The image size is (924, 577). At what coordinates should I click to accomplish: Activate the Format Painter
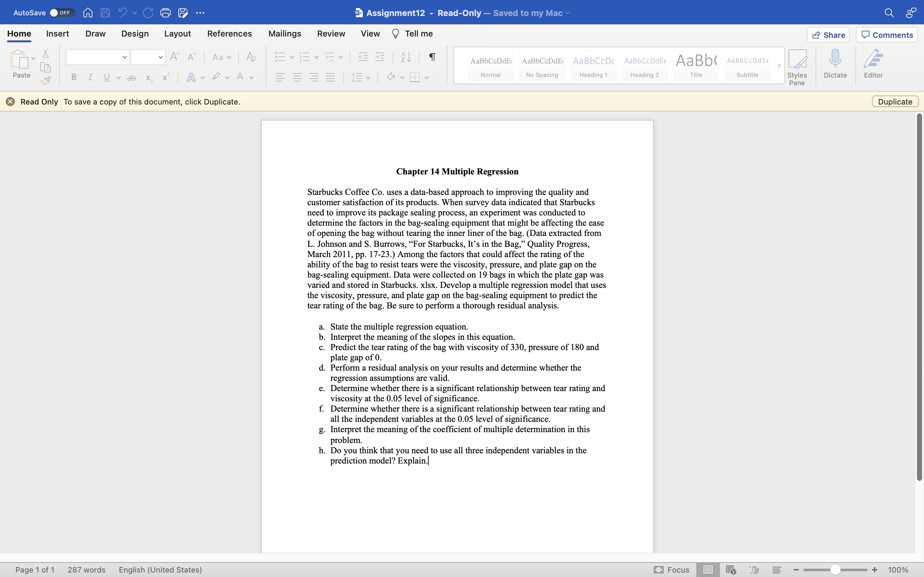click(x=46, y=80)
